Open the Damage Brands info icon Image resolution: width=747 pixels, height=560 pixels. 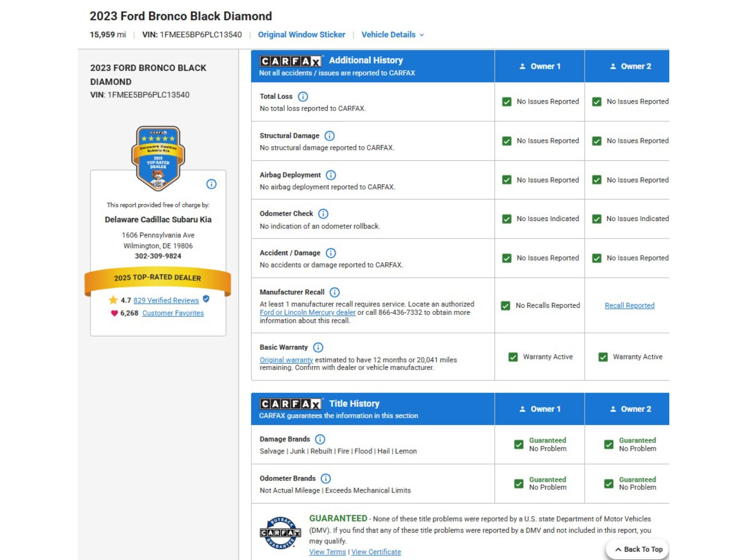(320, 439)
